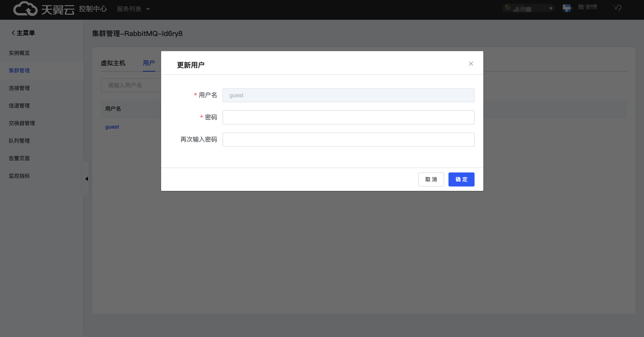Switch to the 虚拟主机 tab
Screen dimensions: 644x337
pos(113,63)
